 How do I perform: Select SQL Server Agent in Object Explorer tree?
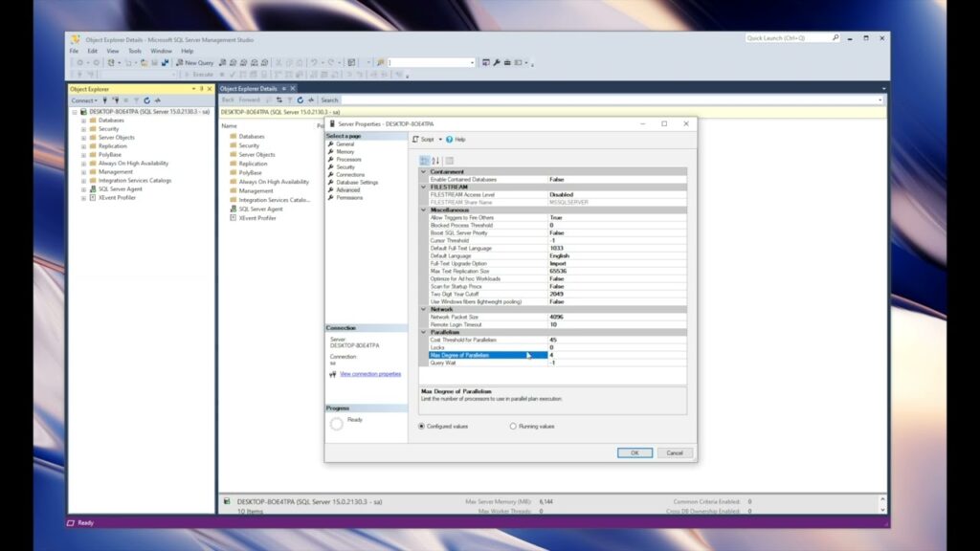[120, 188]
